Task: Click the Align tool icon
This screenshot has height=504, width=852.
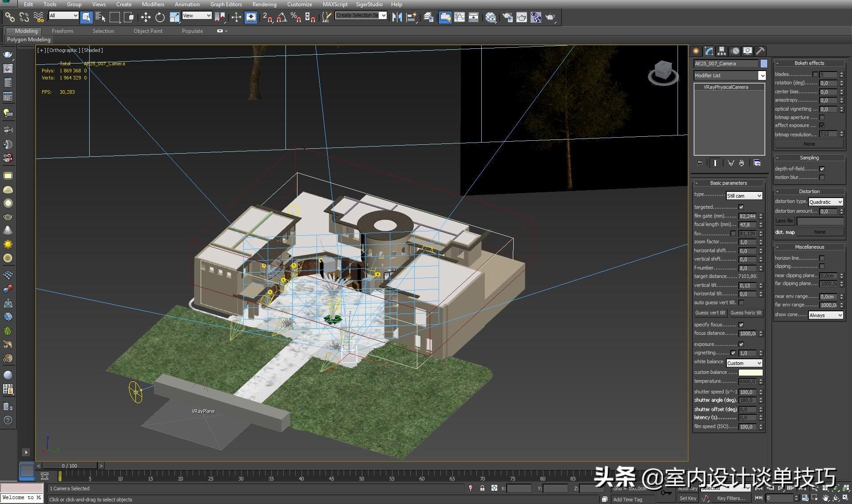Action: pos(412,17)
